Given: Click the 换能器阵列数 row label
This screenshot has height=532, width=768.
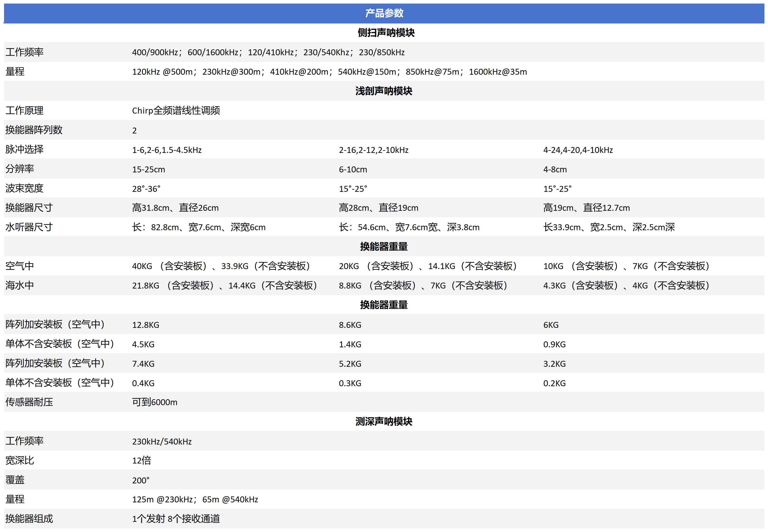Looking at the screenshot, I should [34, 130].
